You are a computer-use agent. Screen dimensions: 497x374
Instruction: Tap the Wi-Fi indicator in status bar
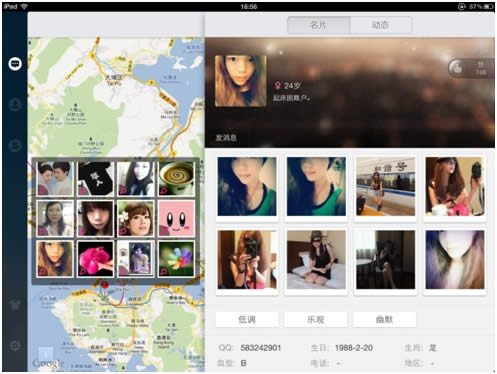(x=24, y=6)
